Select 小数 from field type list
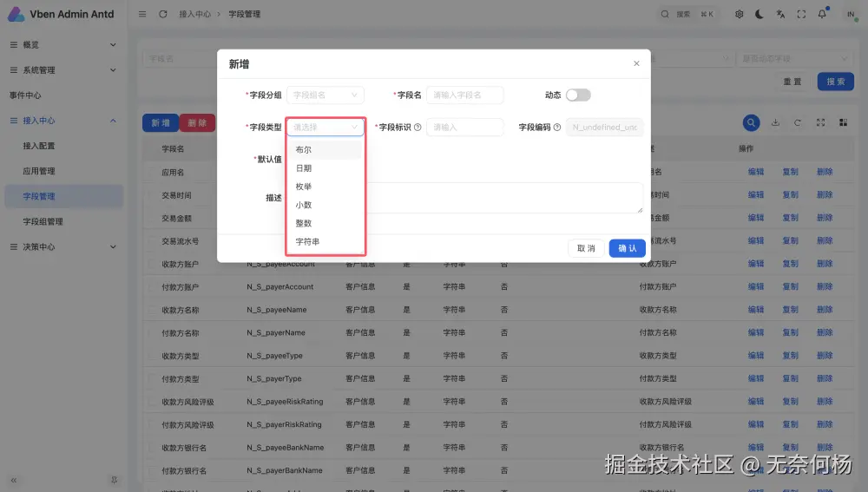This screenshot has width=868, height=492. click(x=325, y=205)
